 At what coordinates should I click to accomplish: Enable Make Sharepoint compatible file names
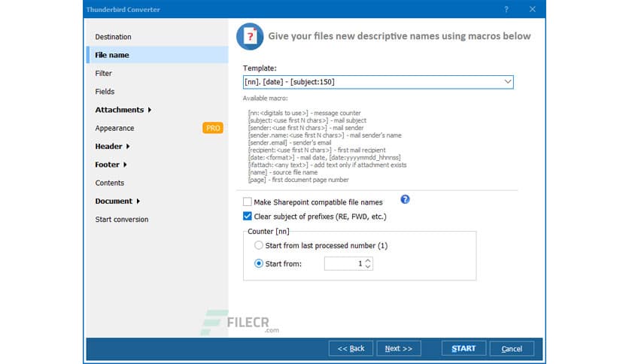coord(248,202)
